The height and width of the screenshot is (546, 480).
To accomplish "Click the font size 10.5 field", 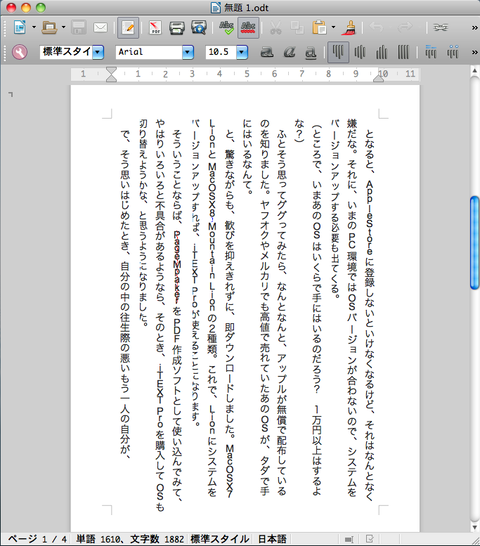I will [x=221, y=52].
